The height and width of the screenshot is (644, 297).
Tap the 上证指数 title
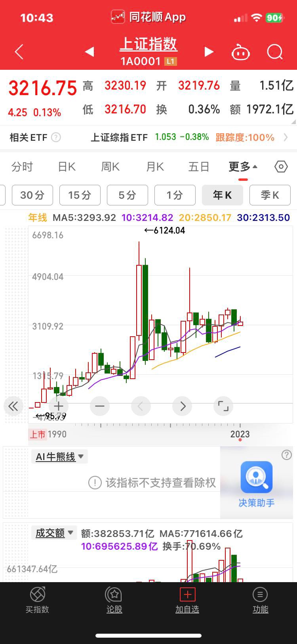[x=148, y=44]
